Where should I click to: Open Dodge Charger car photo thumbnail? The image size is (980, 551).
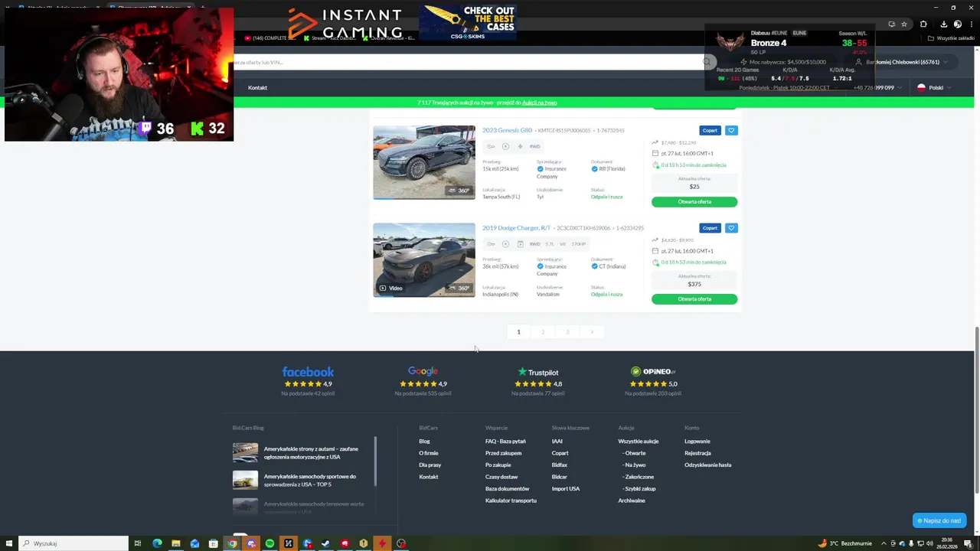point(424,260)
